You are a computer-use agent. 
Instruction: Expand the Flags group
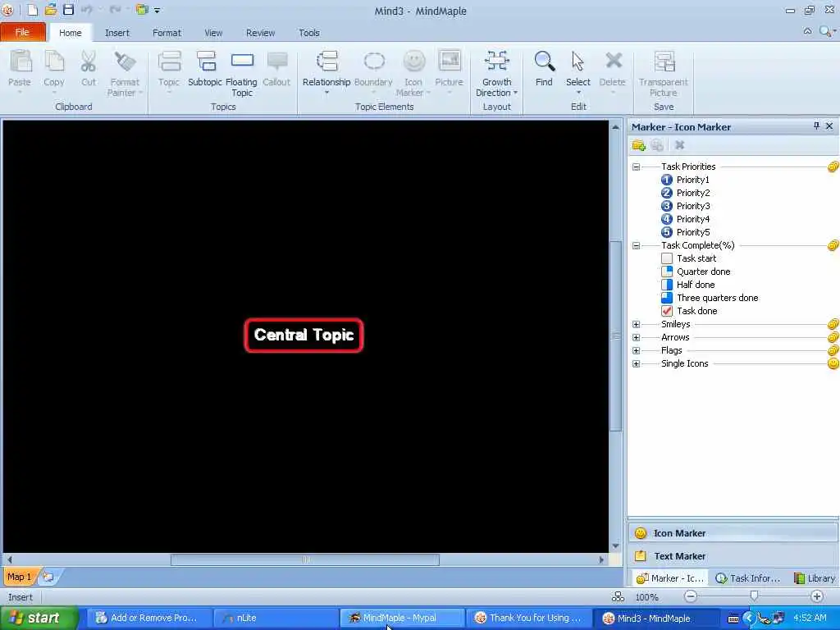pos(636,350)
